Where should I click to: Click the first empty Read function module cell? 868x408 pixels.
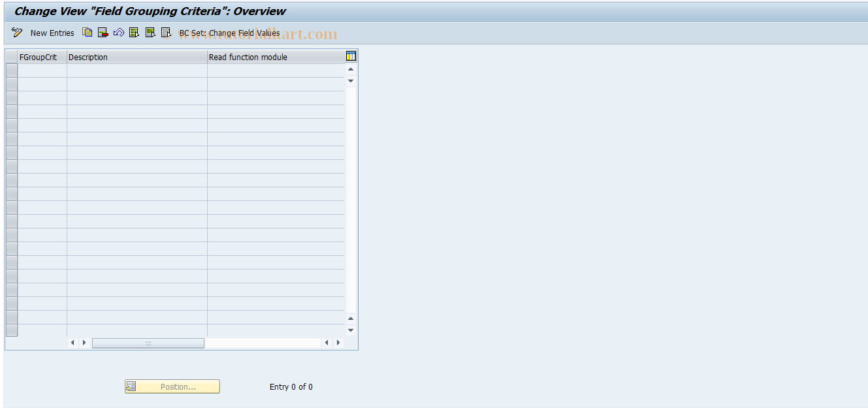click(276, 71)
